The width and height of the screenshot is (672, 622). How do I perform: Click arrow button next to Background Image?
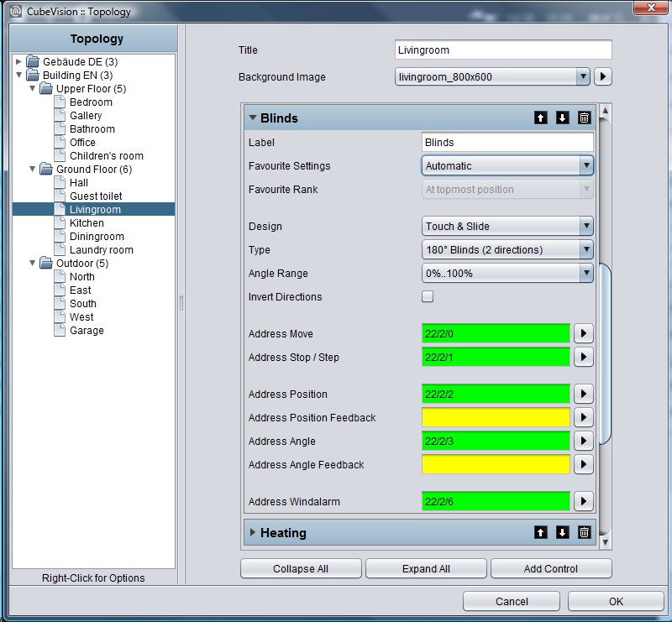tap(602, 76)
